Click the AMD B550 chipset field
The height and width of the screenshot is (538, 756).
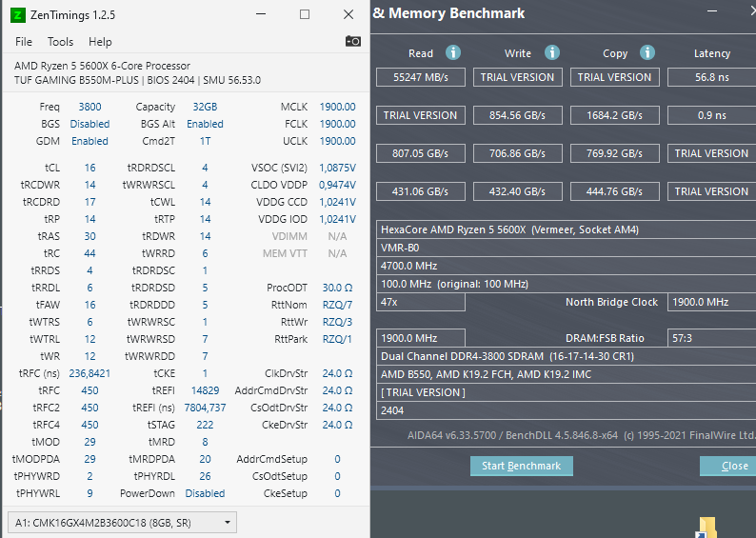566,374
